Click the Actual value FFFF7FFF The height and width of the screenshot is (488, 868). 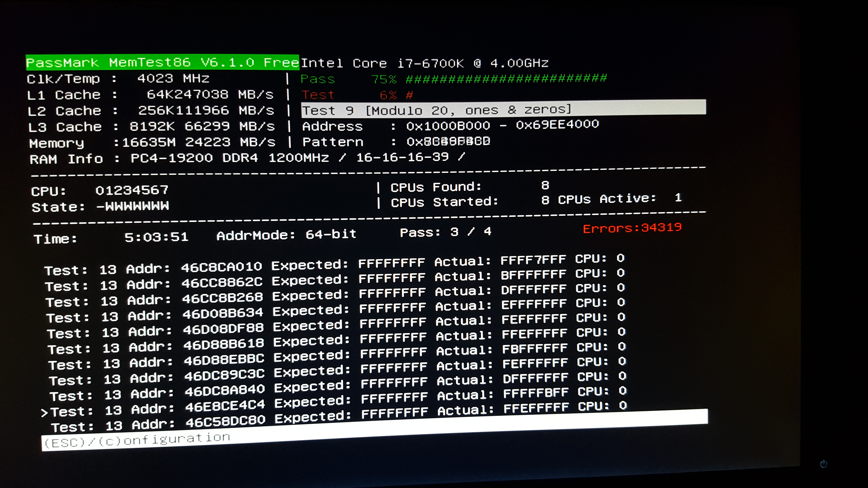coord(533,260)
